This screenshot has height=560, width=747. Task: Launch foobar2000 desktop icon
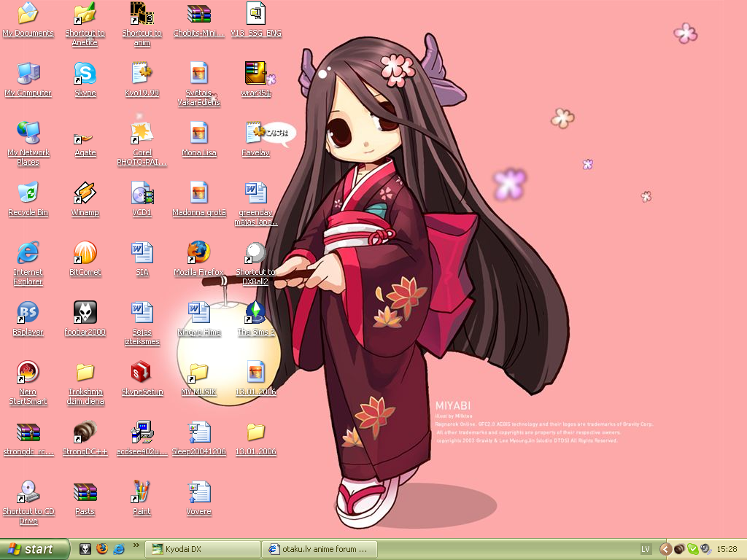pyautogui.click(x=85, y=312)
